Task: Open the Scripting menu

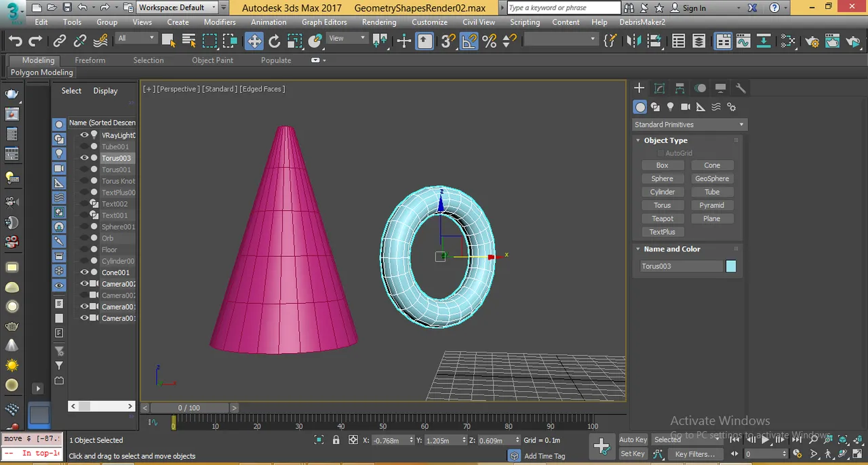Action: 525,22
